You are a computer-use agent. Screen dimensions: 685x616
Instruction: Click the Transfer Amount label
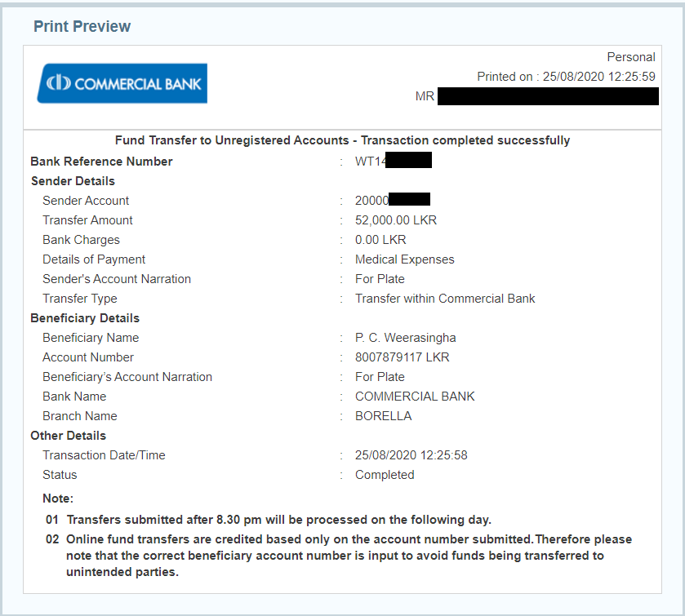pyautogui.click(x=87, y=220)
